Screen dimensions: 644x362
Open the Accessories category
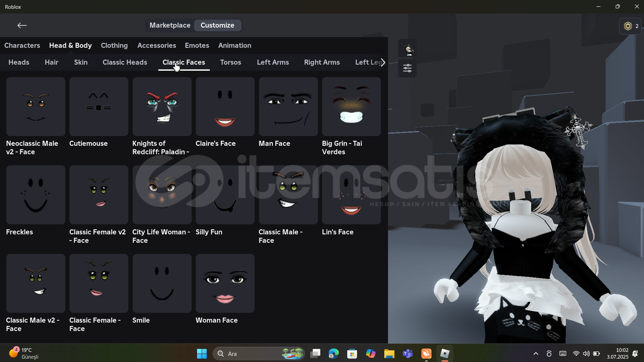(x=157, y=45)
